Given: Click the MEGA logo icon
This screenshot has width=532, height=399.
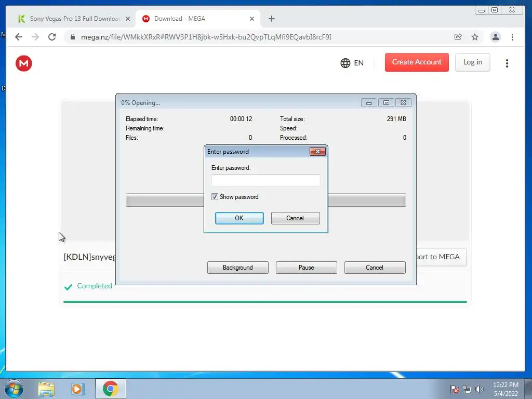Looking at the screenshot, I should pos(24,63).
